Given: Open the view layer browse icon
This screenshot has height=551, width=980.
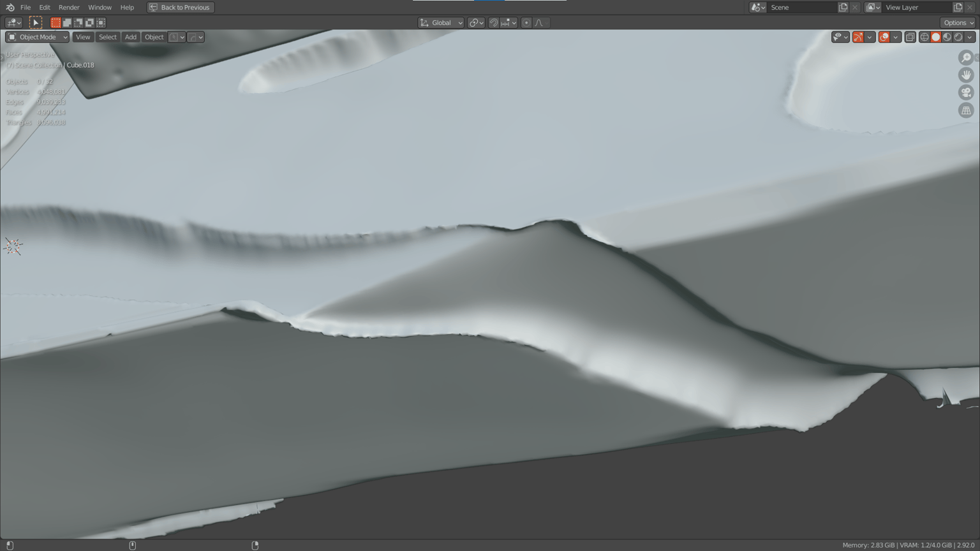Looking at the screenshot, I should pyautogui.click(x=873, y=7).
